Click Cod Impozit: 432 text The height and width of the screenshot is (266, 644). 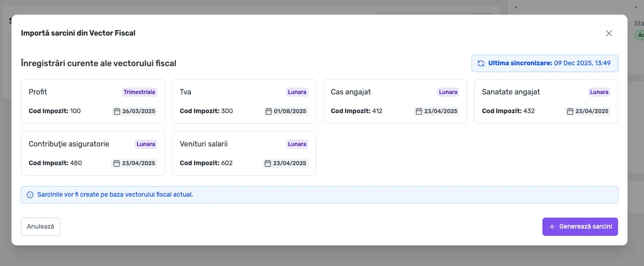[508, 111]
